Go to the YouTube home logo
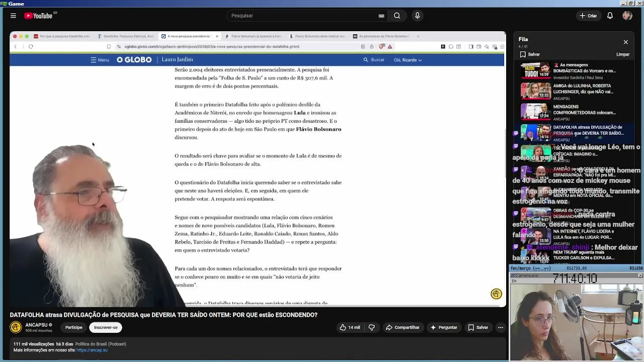 39,16
